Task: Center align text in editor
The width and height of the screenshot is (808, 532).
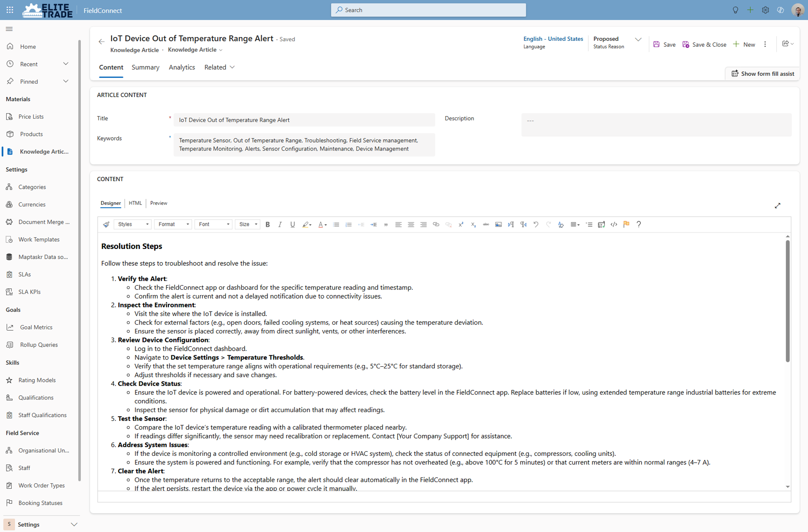Action: point(411,225)
